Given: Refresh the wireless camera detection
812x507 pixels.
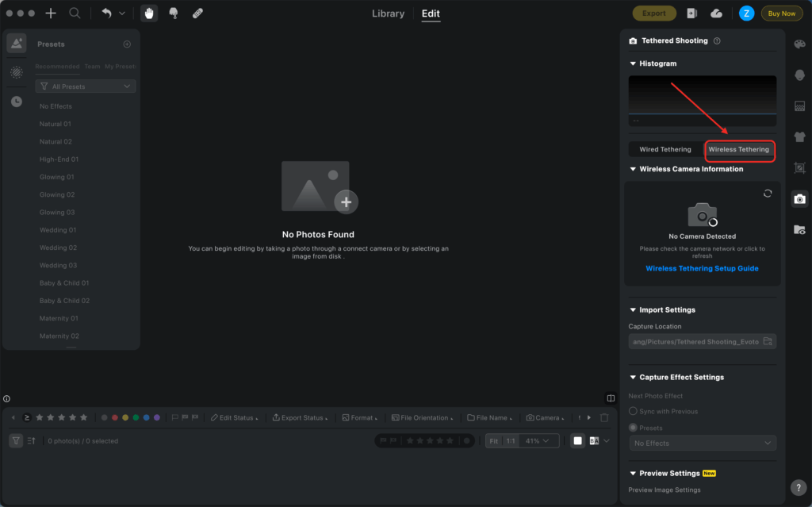Looking at the screenshot, I should pos(767,194).
